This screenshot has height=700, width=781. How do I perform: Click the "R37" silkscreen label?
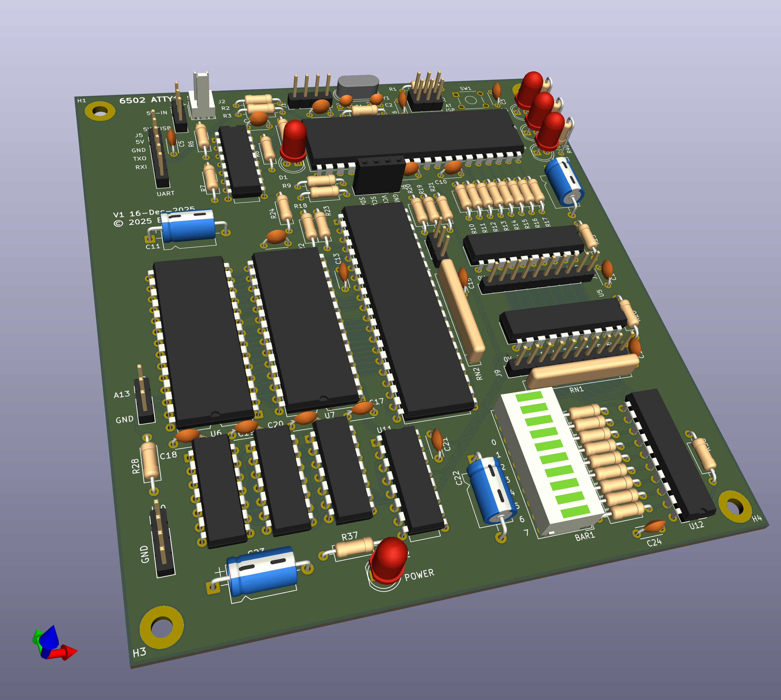[349, 536]
